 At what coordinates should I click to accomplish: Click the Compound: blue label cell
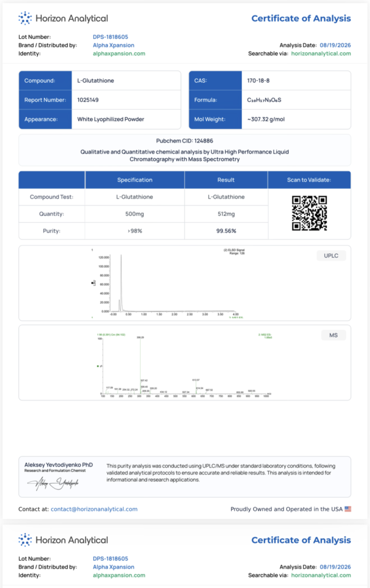tap(46, 81)
